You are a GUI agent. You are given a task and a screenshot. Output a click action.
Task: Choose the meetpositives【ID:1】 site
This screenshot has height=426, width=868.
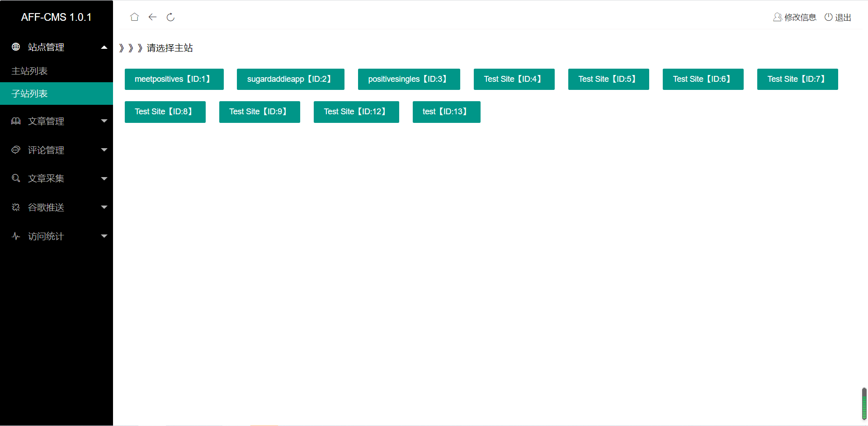point(174,79)
